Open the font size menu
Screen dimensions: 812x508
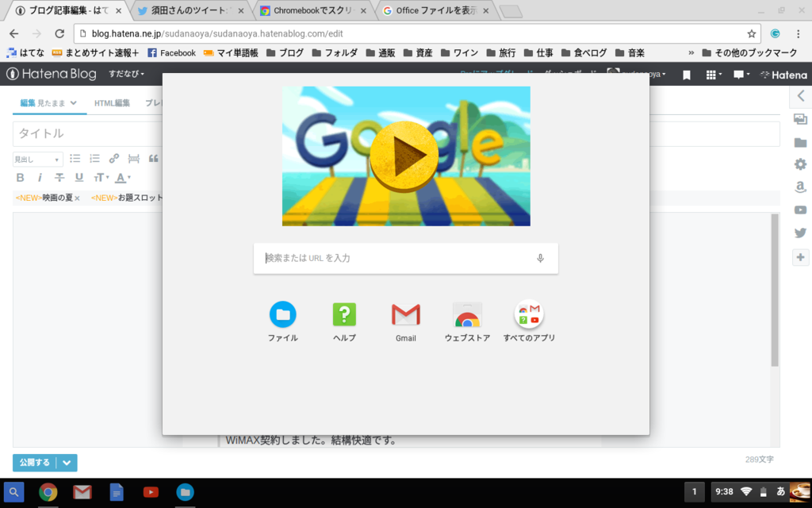click(x=101, y=178)
